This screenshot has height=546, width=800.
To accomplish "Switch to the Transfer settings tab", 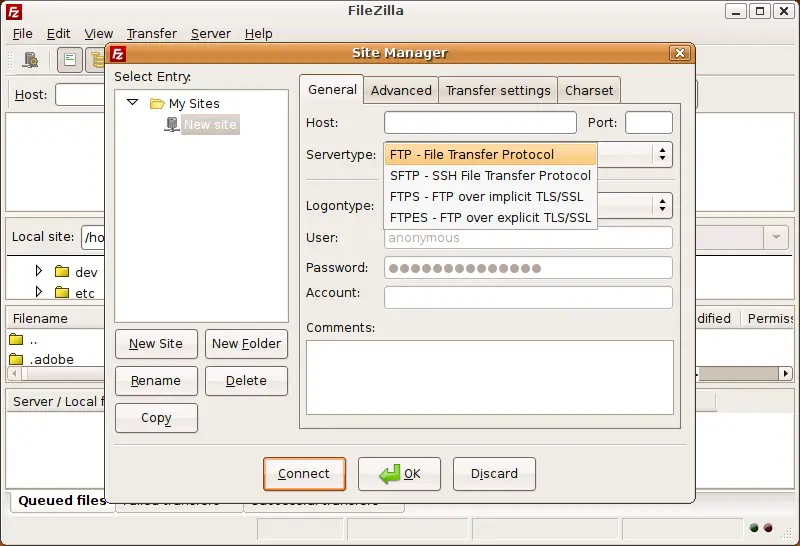I will click(x=498, y=90).
